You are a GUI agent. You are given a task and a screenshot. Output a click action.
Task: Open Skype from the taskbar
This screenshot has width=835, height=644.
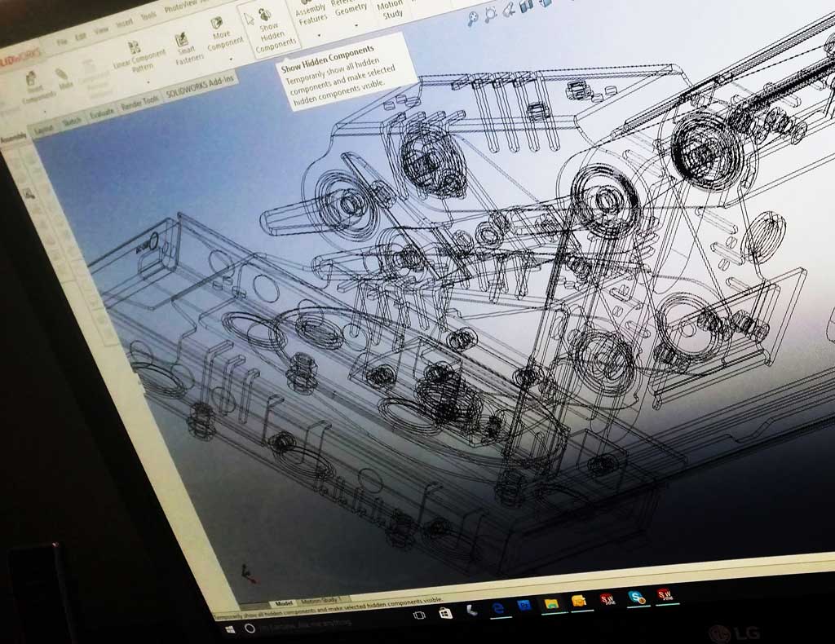[x=636, y=598]
